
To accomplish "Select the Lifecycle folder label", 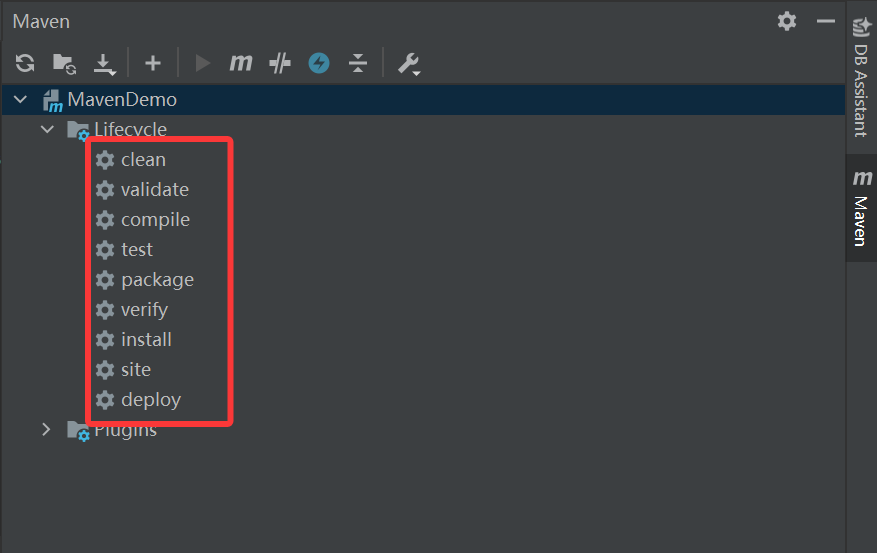I will [130, 129].
